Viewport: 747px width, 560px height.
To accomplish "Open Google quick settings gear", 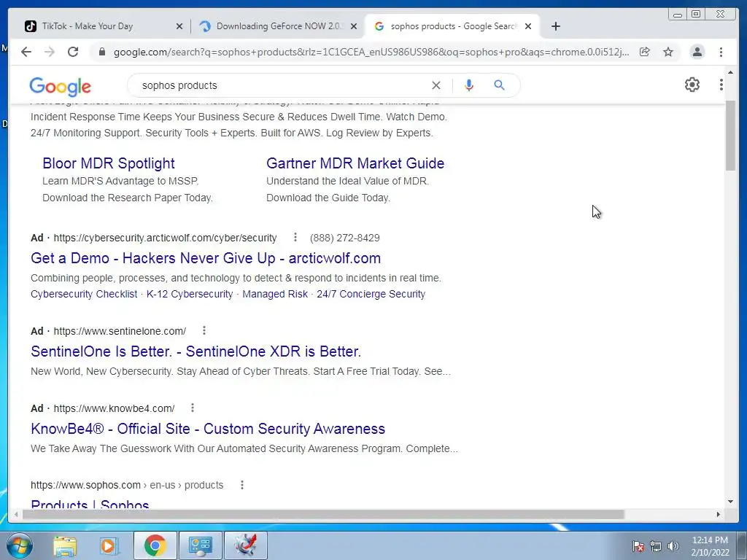I will click(692, 85).
